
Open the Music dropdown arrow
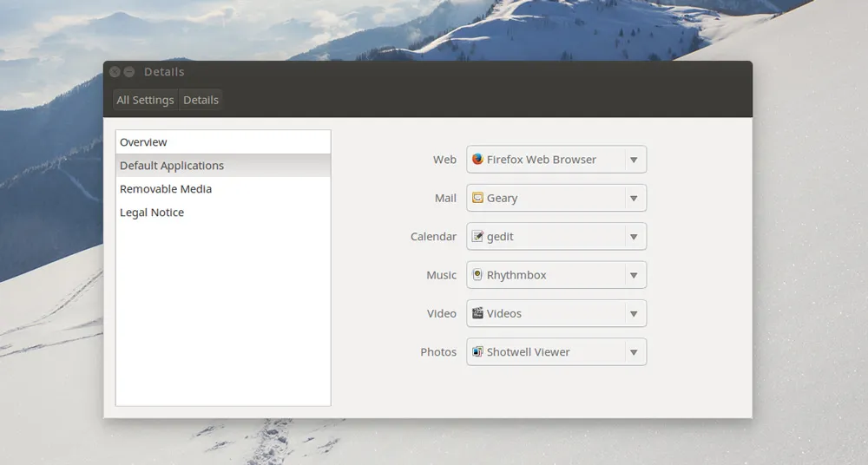tap(634, 275)
